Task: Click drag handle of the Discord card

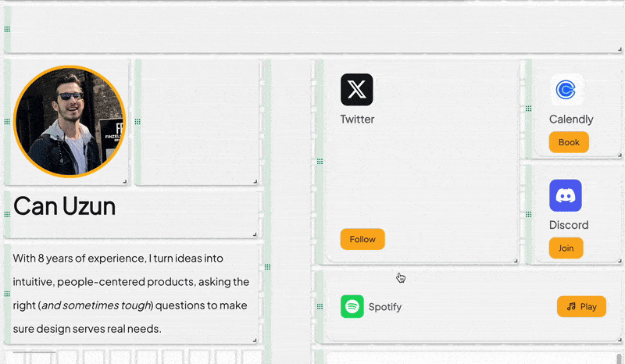Action: pyautogui.click(x=529, y=215)
